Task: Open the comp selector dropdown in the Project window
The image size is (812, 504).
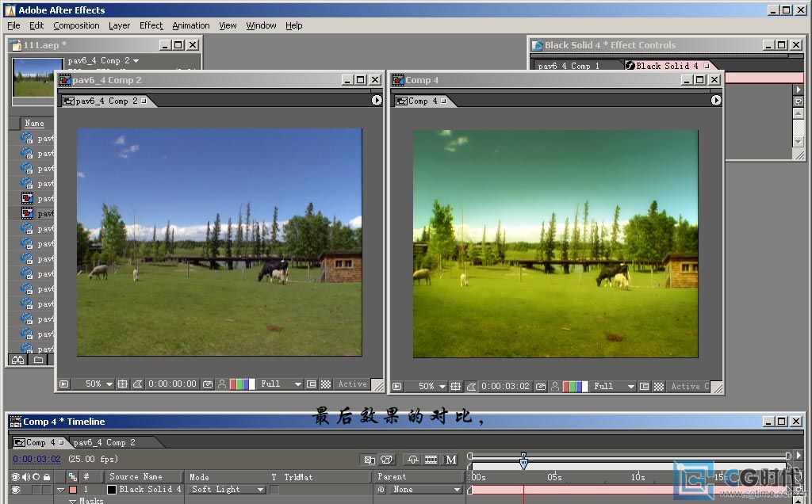Action: click(x=136, y=60)
